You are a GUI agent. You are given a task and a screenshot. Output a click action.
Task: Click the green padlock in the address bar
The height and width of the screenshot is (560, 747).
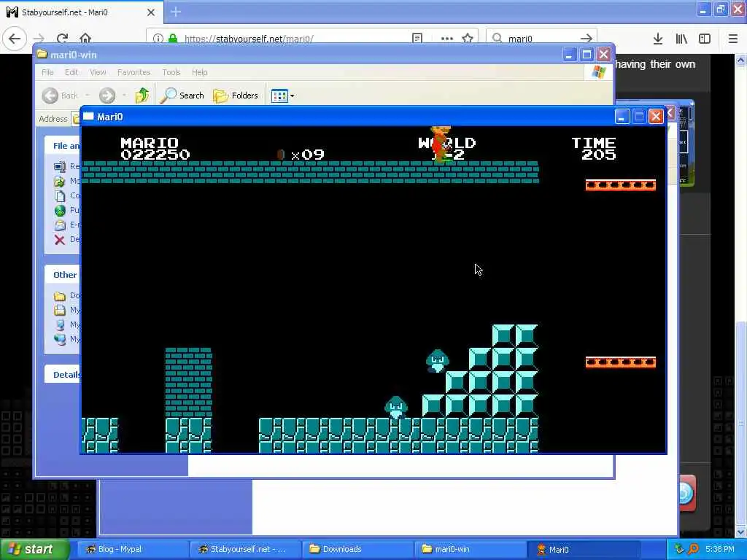tap(173, 39)
